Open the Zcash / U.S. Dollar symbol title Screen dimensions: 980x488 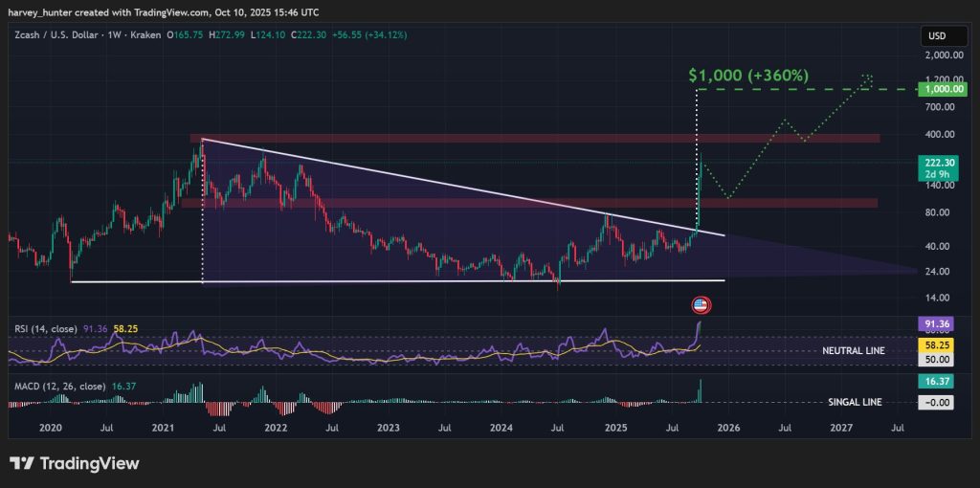tap(59, 36)
